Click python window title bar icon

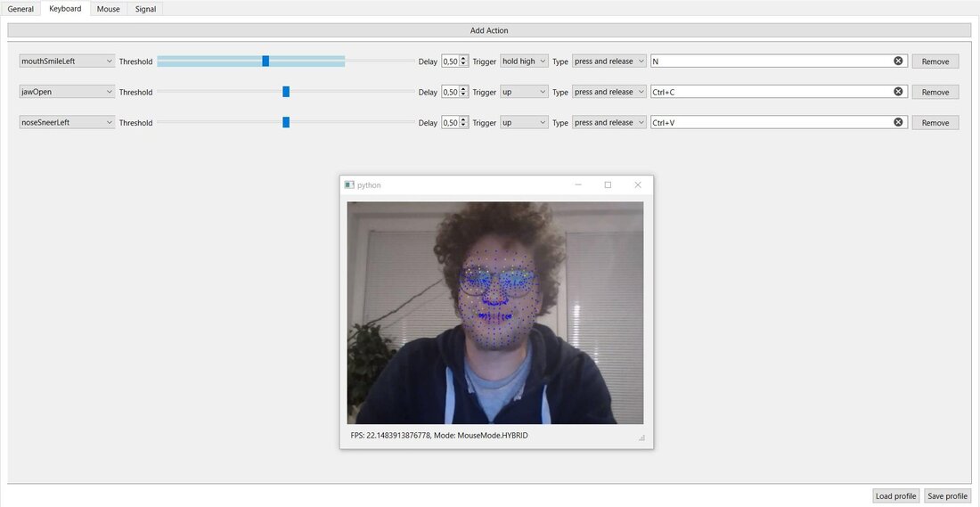(x=349, y=184)
